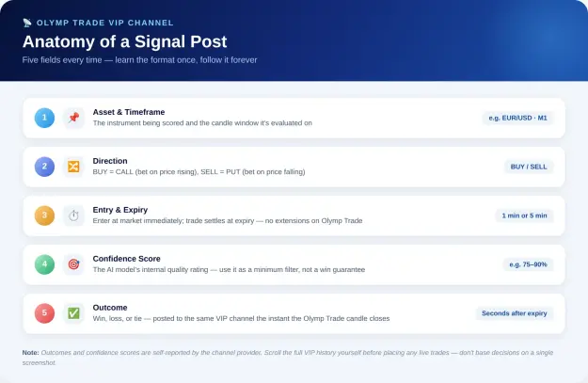This screenshot has height=383, width=588.
Task: Click the Note disclaimer text at bottom
Action: (288, 358)
